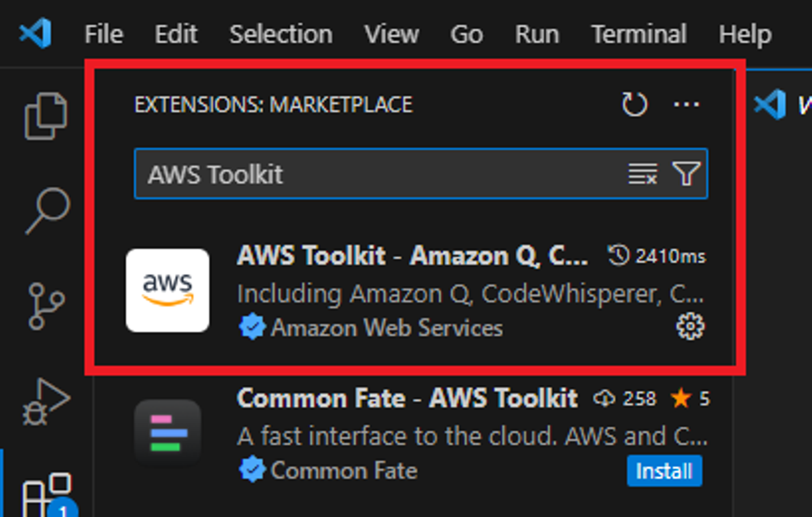This screenshot has height=517, width=812.
Task: Open Run and Debug view
Action: point(46,401)
